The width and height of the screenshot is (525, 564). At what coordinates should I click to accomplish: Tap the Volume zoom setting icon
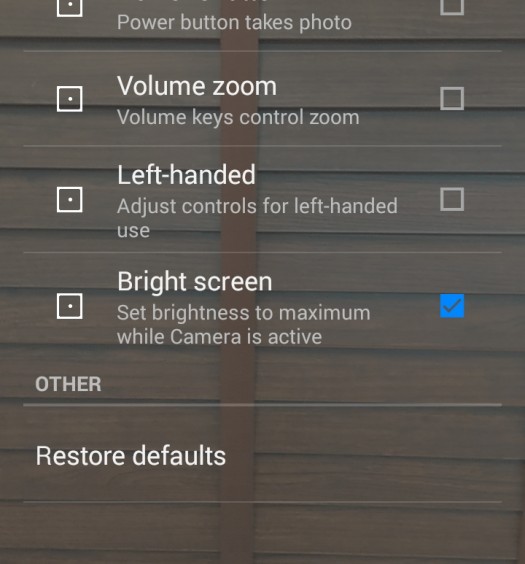70,99
